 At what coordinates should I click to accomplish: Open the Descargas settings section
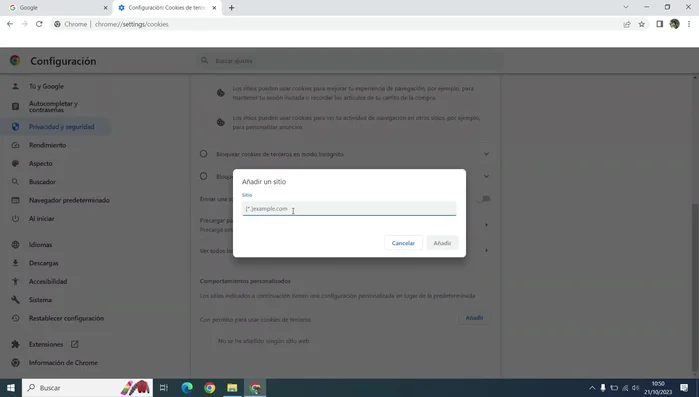(x=44, y=263)
